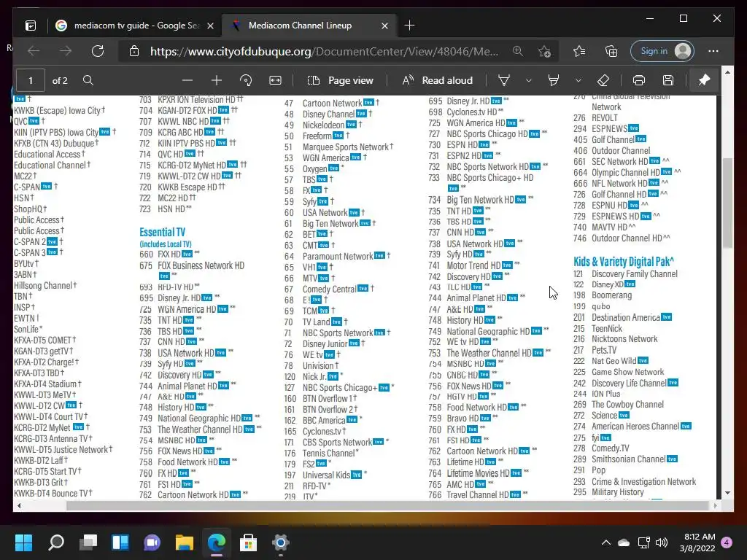747x560 pixels.
Task: Open the Windows Start menu
Action: pyautogui.click(x=24, y=542)
